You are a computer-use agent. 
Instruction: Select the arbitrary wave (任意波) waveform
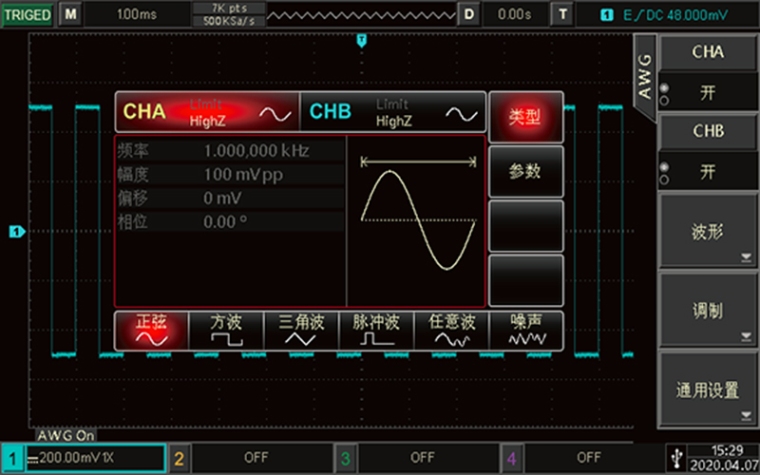pyautogui.click(x=450, y=330)
